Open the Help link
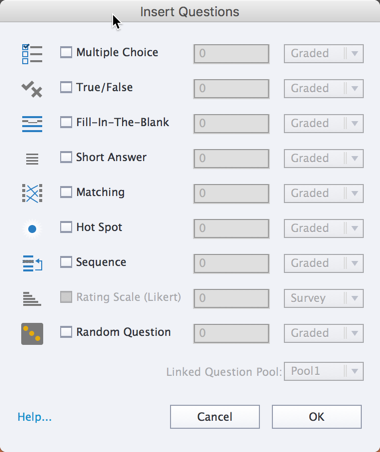Image resolution: width=380 pixels, height=452 pixels. 35,417
